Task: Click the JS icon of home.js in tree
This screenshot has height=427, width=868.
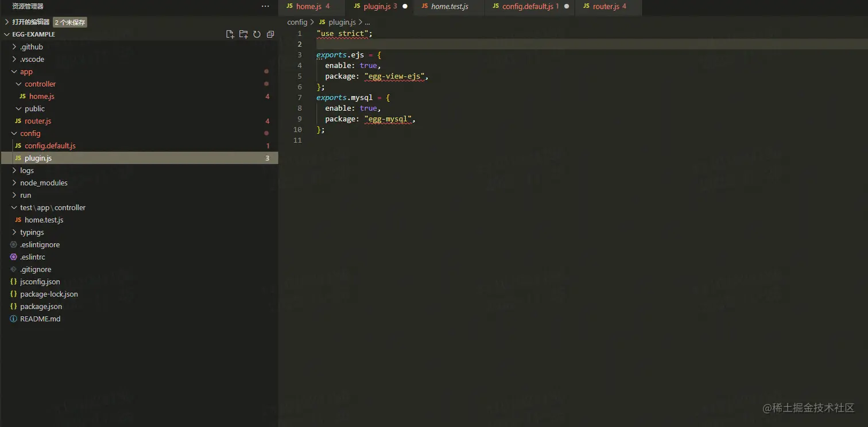Action: [x=22, y=96]
